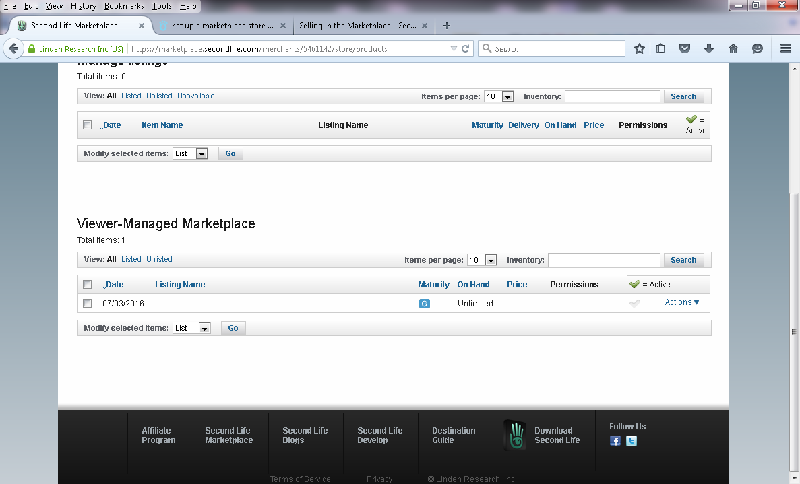
Task: Reload the page with the refresh icon
Action: tap(465, 48)
